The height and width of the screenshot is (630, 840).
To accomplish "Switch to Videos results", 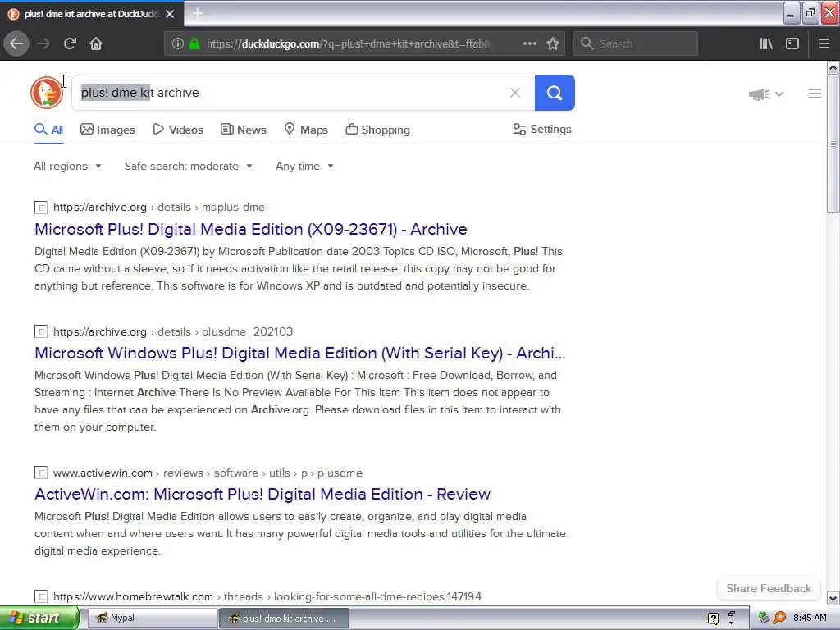I will click(178, 130).
